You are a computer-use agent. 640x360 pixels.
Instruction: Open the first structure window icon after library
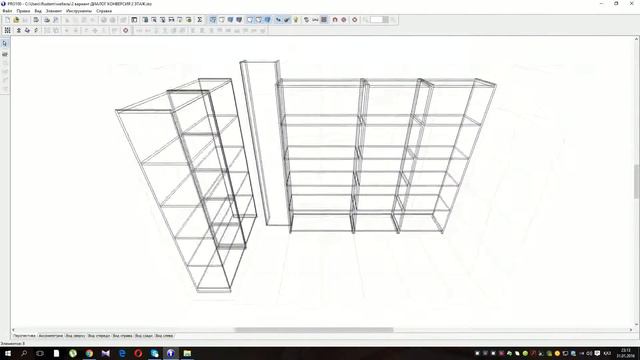(x=145, y=20)
